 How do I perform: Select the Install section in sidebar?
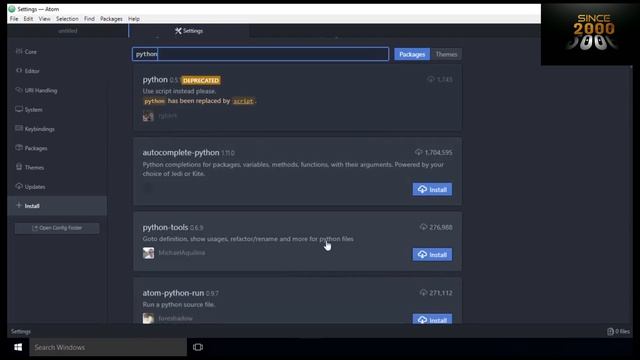(x=57, y=206)
